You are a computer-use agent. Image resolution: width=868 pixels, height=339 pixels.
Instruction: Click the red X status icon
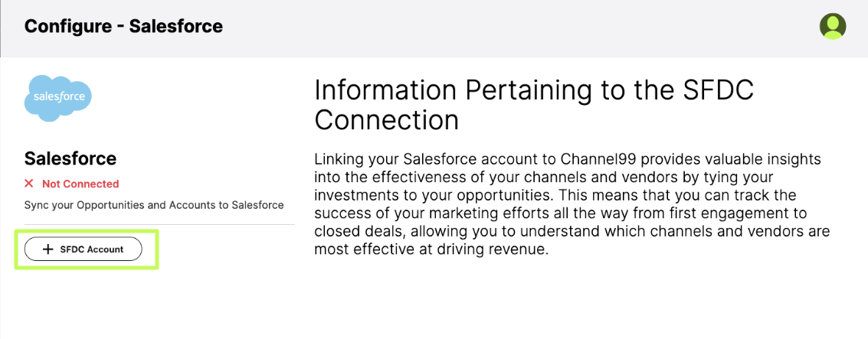tap(29, 184)
